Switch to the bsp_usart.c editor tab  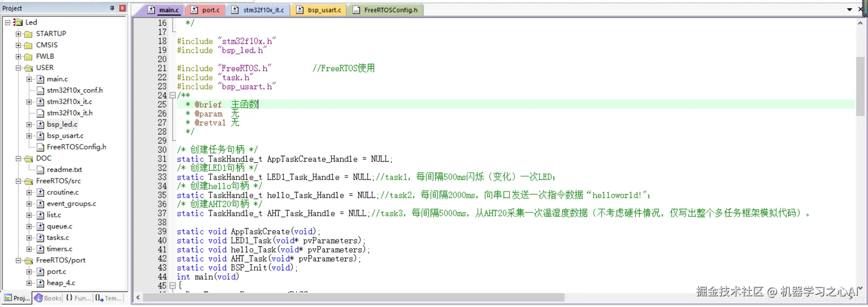pyautogui.click(x=319, y=10)
